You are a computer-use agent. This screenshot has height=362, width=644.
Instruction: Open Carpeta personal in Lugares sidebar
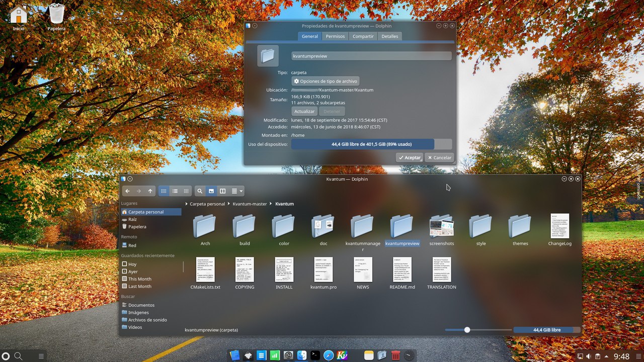coord(151,212)
